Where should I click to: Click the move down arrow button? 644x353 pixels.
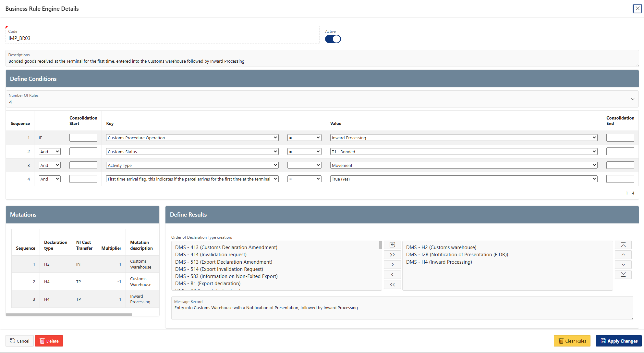click(x=623, y=265)
